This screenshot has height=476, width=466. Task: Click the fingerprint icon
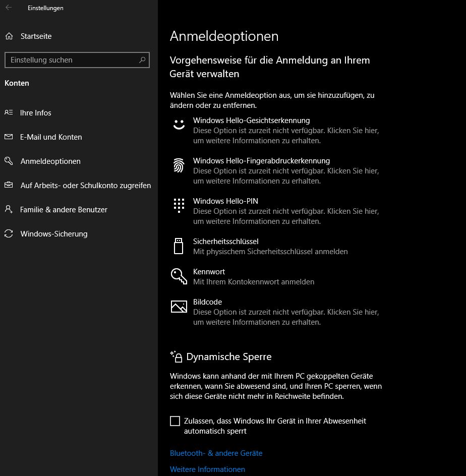click(x=179, y=165)
